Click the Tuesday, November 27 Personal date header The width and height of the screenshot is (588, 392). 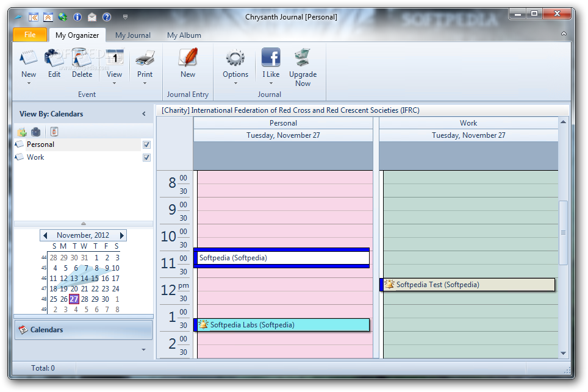click(x=283, y=135)
